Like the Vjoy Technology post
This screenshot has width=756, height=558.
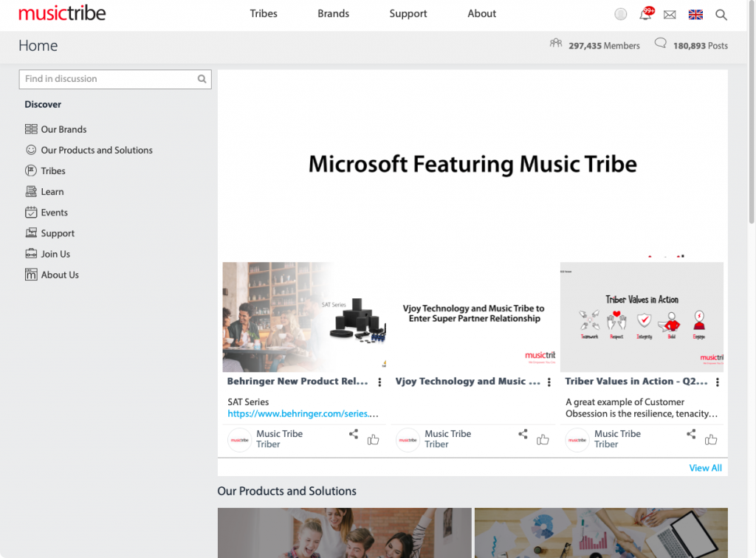pos(543,440)
